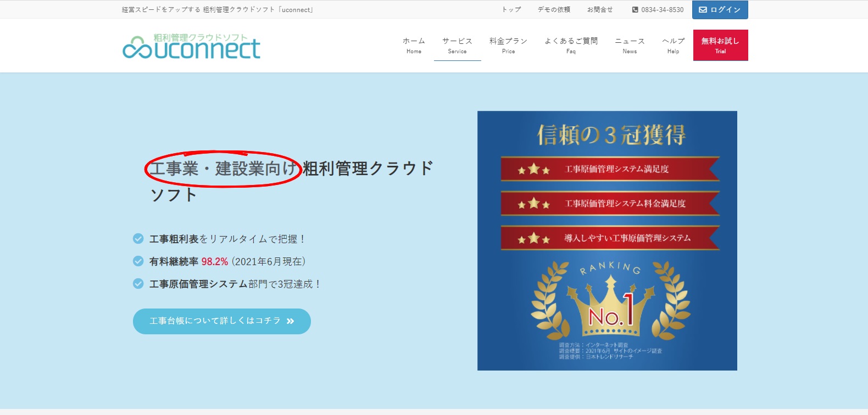The width and height of the screenshot is (868, 415).
Task: Open the ヘルプ Help menu item
Action: pyautogui.click(x=673, y=46)
